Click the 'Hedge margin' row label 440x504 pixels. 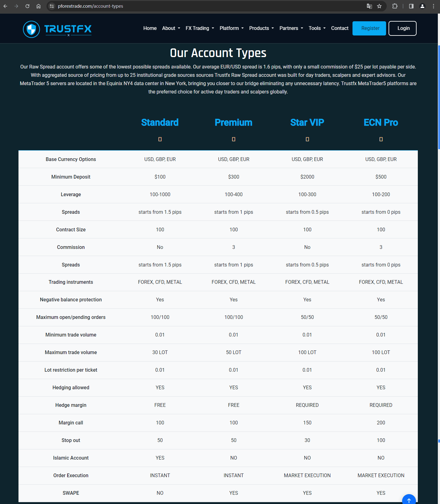click(x=71, y=405)
